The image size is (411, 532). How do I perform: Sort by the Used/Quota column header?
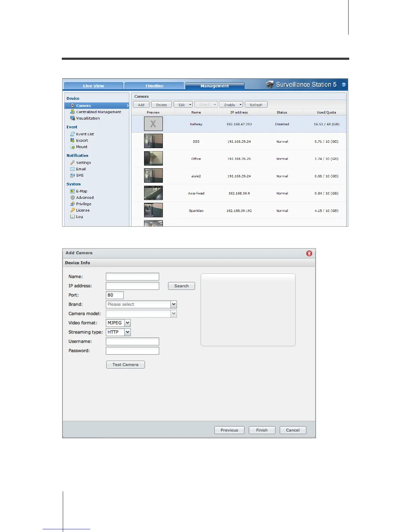click(x=326, y=113)
